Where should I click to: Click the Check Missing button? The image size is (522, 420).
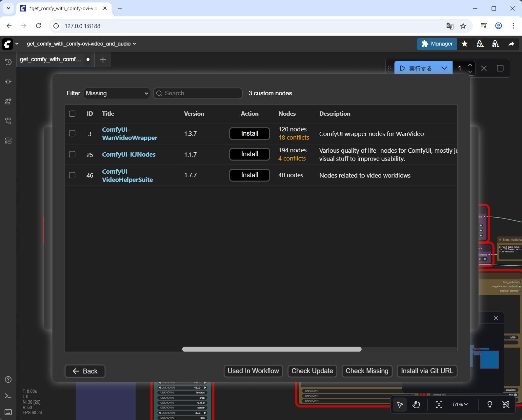point(367,371)
